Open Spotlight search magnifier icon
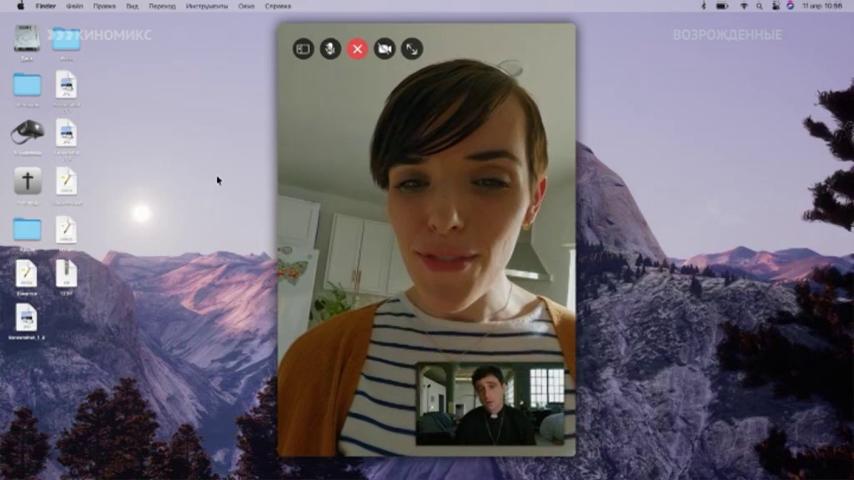 (x=759, y=6)
